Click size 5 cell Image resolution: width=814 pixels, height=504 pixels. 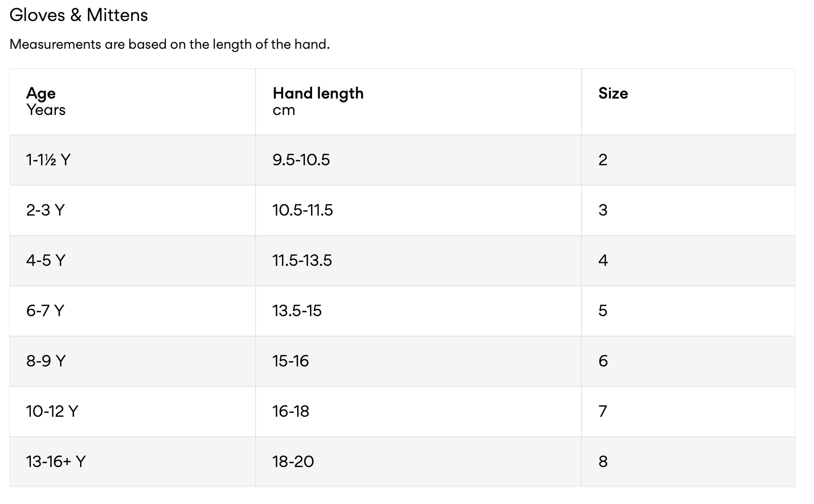pyautogui.click(x=688, y=311)
